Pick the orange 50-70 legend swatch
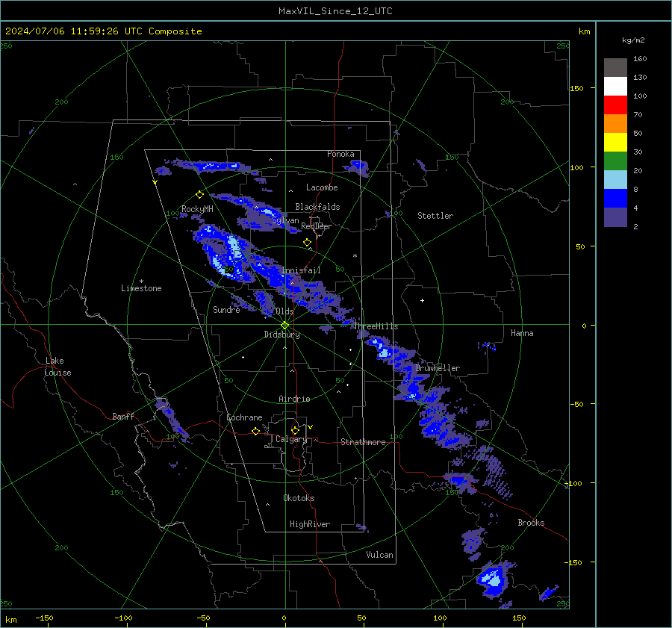The image size is (672, 628). pos(615,123)
